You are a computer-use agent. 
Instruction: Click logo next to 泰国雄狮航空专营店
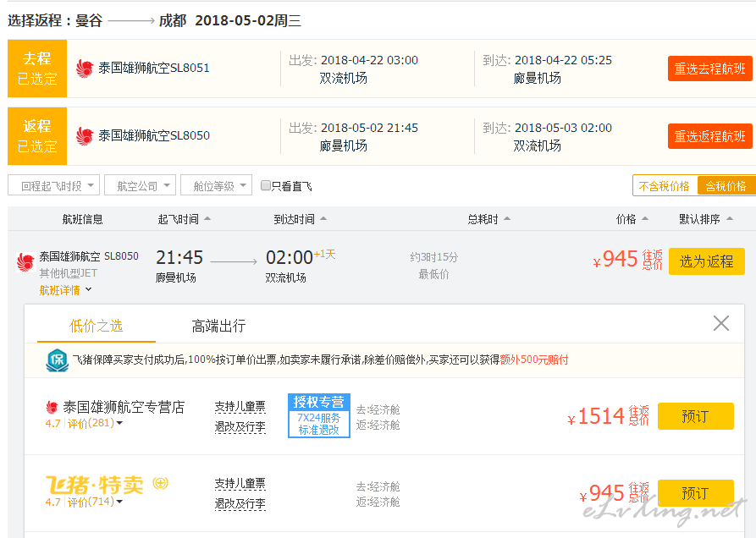coord(52,408)
